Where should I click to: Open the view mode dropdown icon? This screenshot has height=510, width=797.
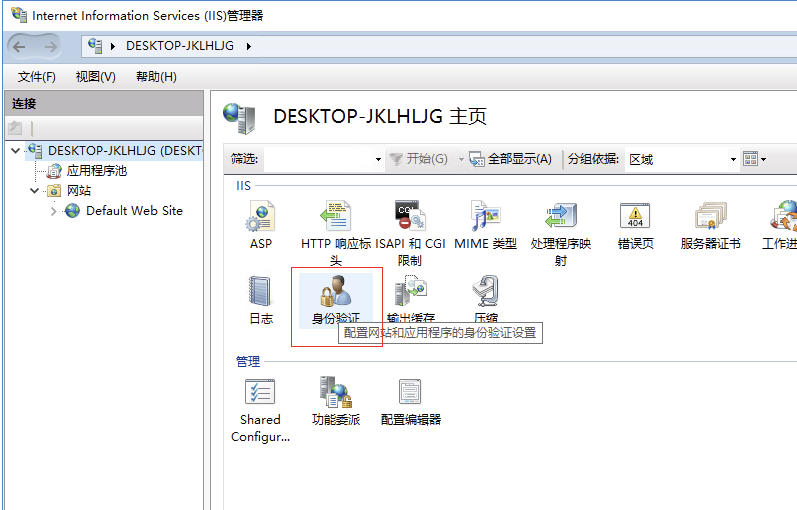coord(754,159)
